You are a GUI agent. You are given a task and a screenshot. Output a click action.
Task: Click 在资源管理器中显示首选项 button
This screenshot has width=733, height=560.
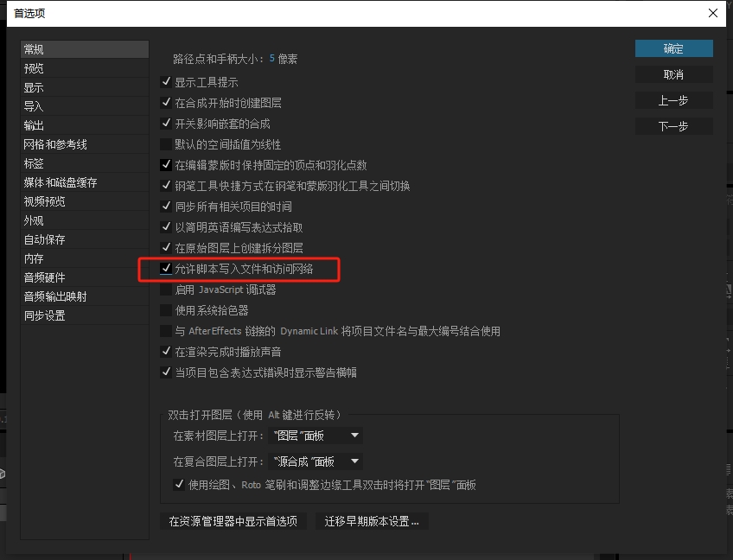click(233, 521)
